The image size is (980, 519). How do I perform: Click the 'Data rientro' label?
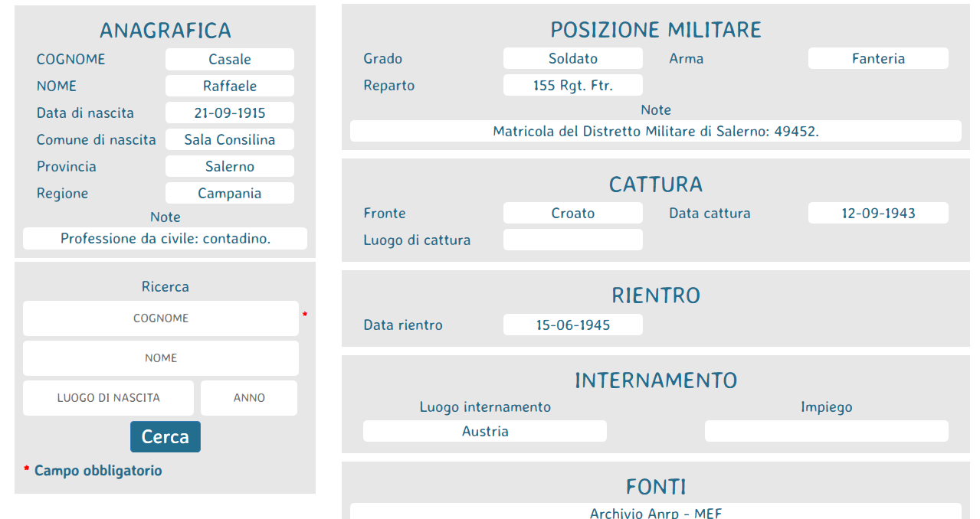coord(403,325)
